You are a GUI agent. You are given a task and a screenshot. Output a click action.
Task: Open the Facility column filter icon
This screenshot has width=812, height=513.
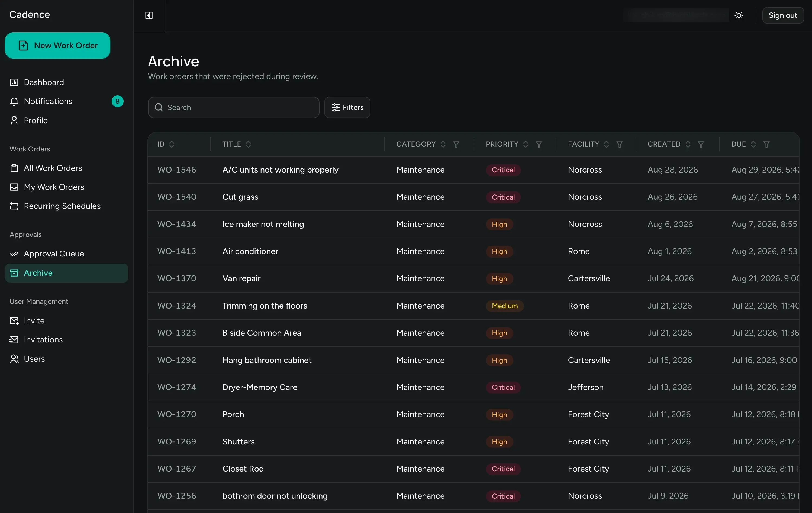click(620, 144)
